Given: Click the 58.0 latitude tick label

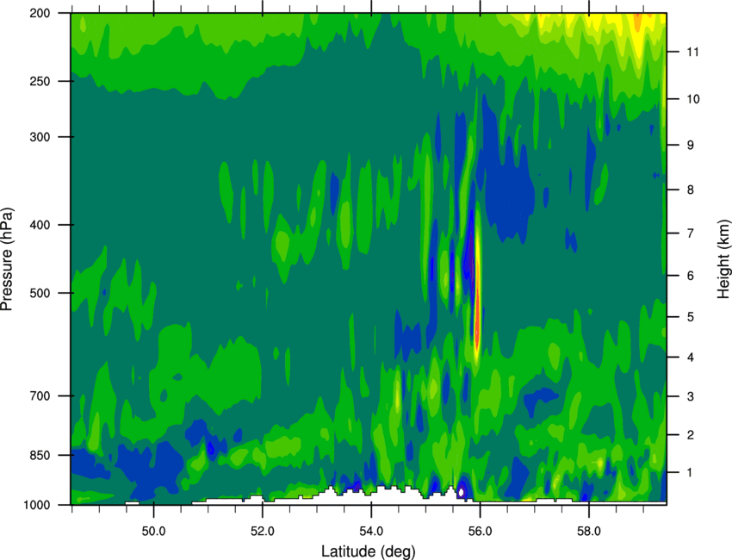Looking at the screenshot, I should 589,531.
